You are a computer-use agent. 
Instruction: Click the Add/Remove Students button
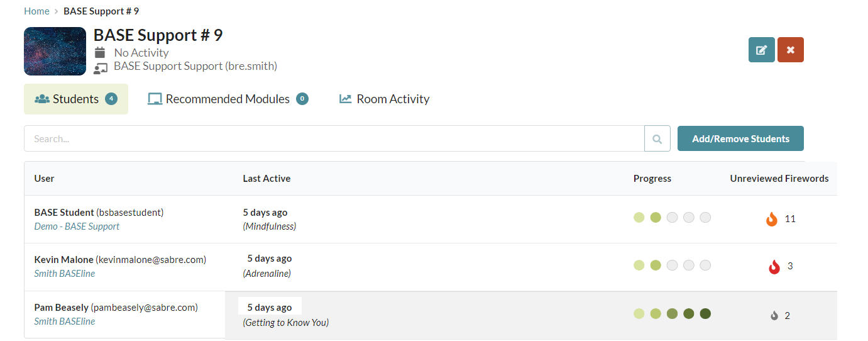(740, 138)
